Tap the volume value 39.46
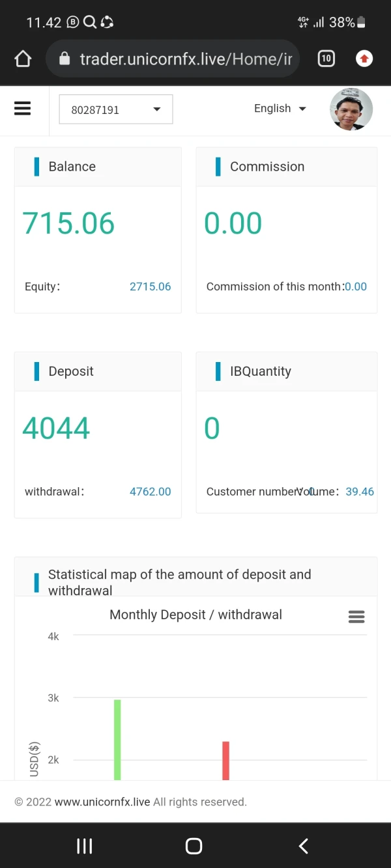 (x=360, y=492)
